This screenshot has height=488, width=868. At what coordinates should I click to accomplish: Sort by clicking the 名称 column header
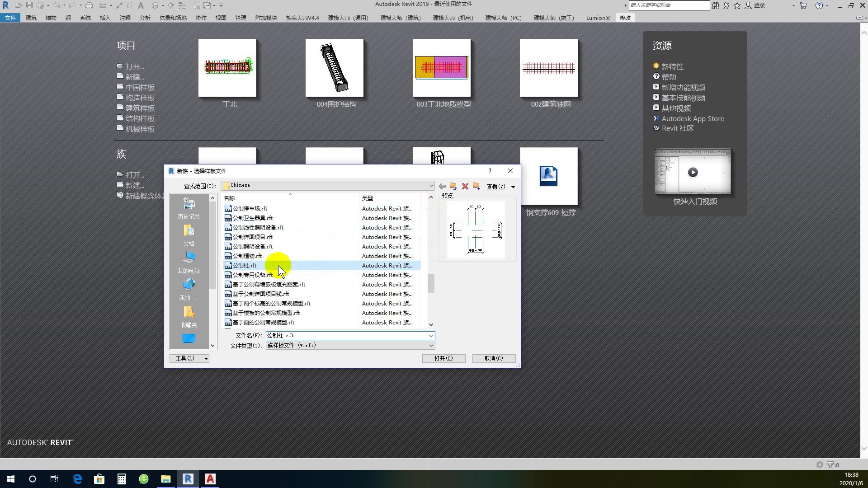pyautogui.click(x=290, y=198)
